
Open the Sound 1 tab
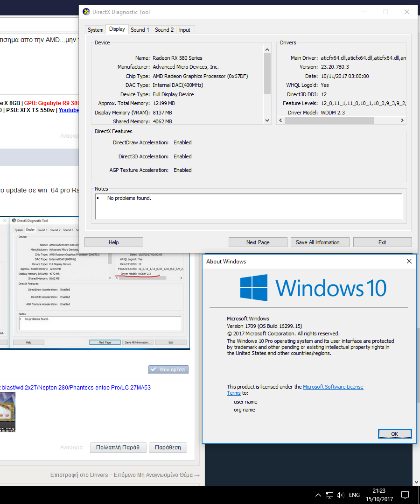140,30
